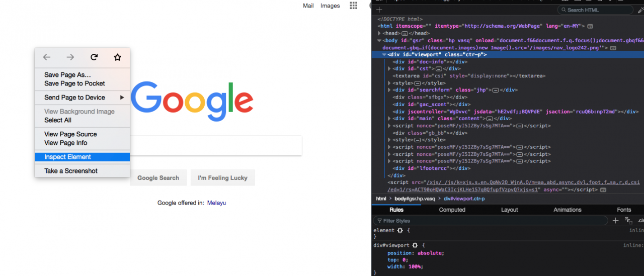Click the reload icon in context menu
This screenshot has width=644, height=276.
pos(94,57)
